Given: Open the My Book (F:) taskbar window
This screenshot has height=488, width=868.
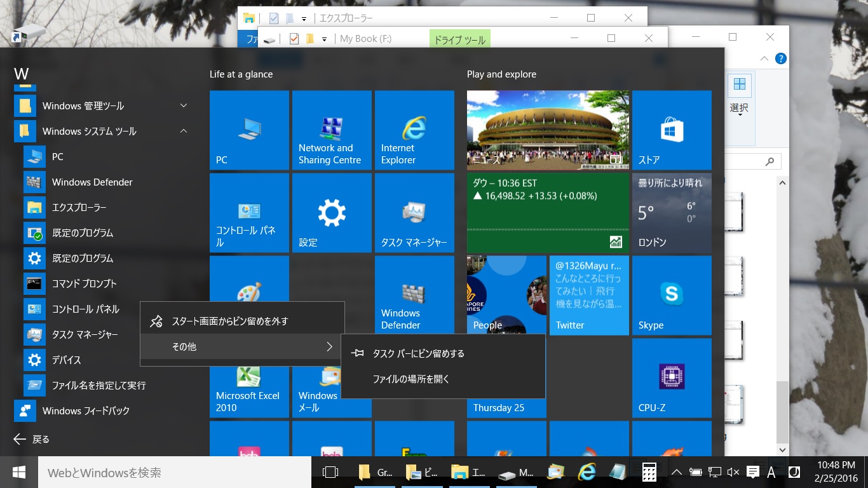Looking at the screenshot, I should [x=516, y=473].
